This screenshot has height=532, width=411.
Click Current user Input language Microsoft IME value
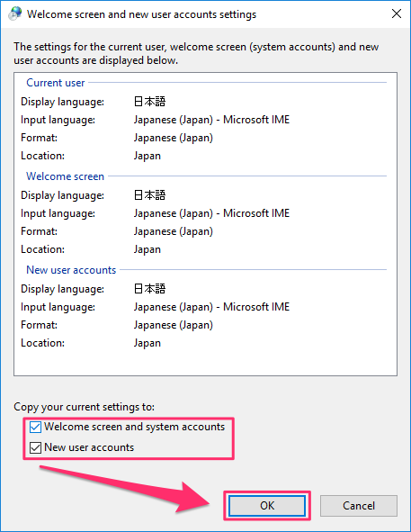pos(211,120)
